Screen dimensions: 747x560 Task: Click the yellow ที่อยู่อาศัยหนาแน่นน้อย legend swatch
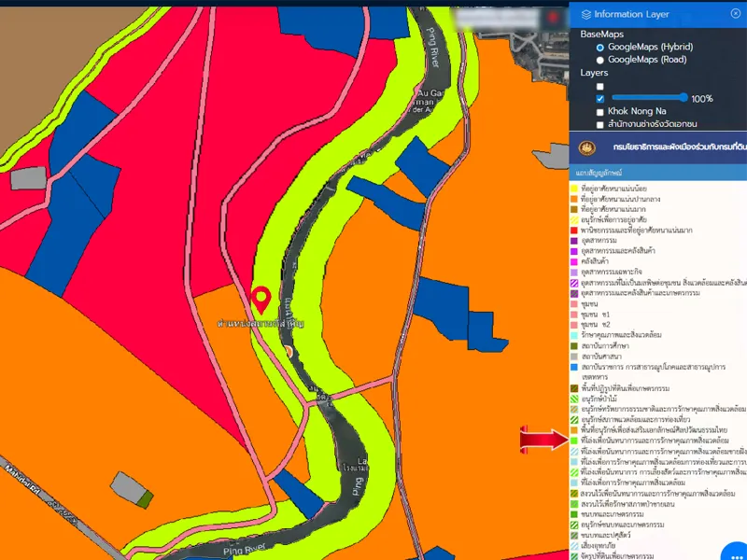[x=574, y=188]
